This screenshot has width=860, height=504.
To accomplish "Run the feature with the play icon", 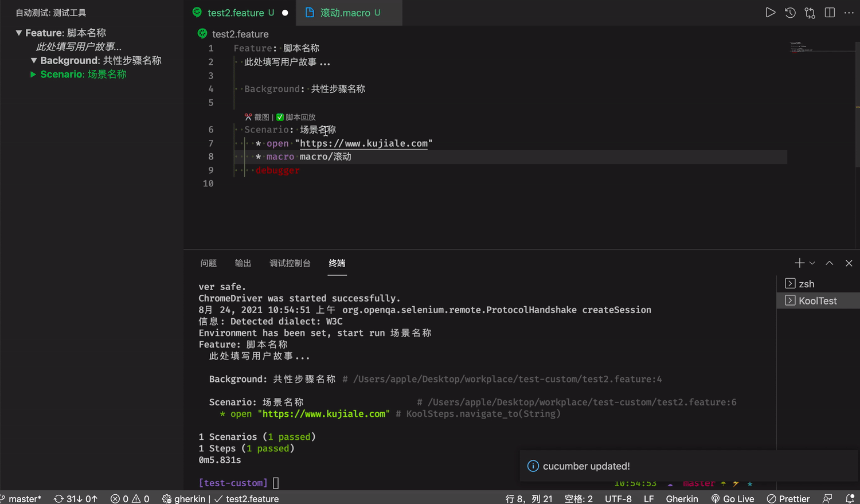I will click(771, 13).
